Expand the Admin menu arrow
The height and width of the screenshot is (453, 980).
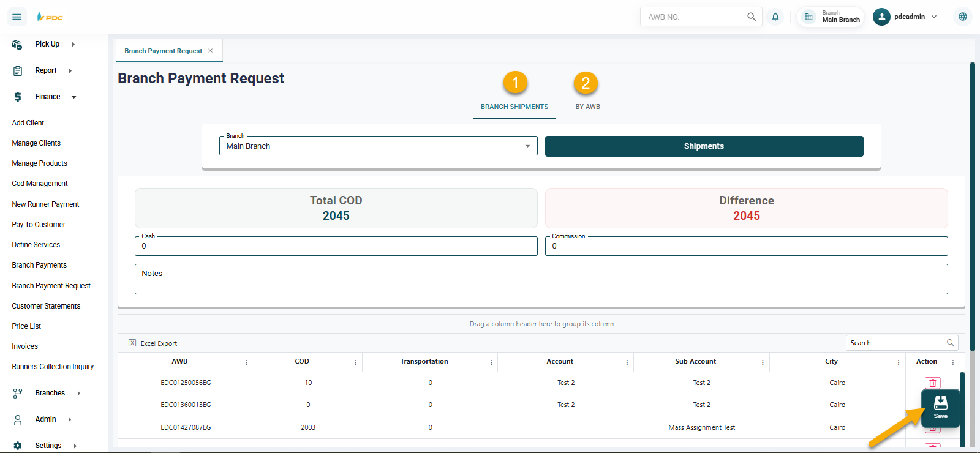(x=70, y=419)
